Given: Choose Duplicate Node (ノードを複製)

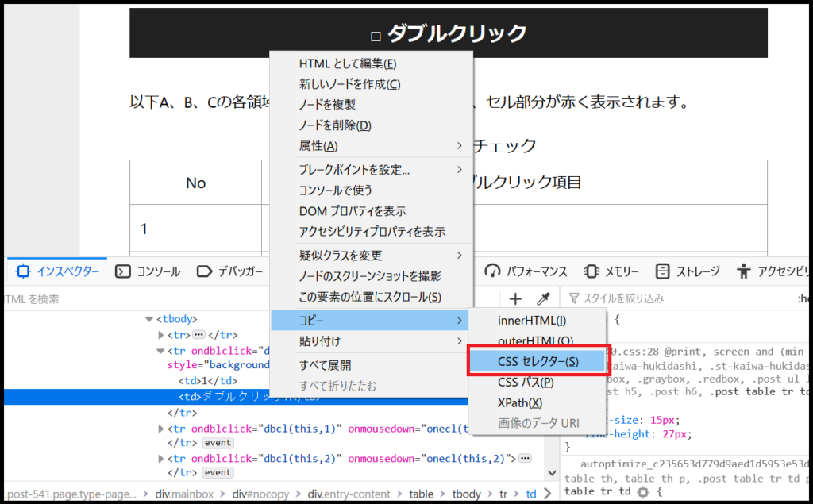Looking at the screenshot, I should tap(372, 105).
